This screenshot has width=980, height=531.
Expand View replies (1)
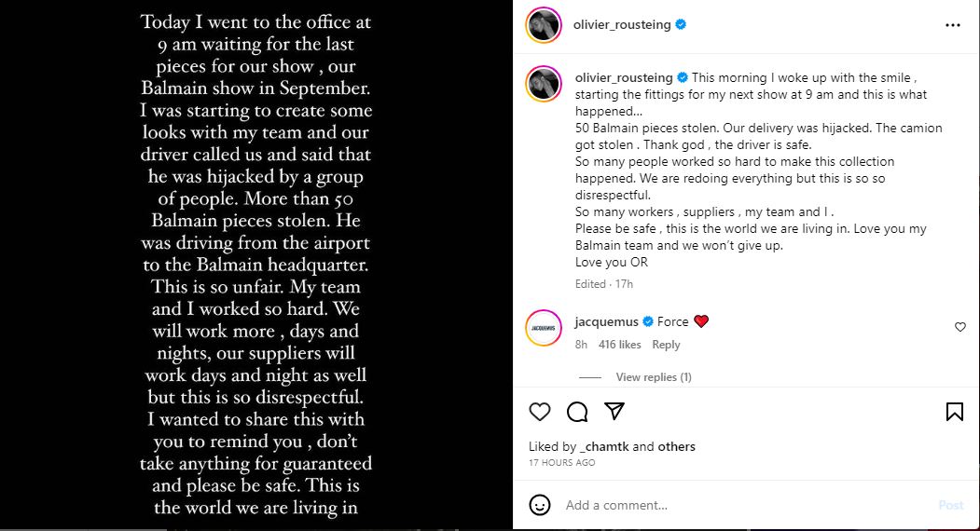point(653,377)
